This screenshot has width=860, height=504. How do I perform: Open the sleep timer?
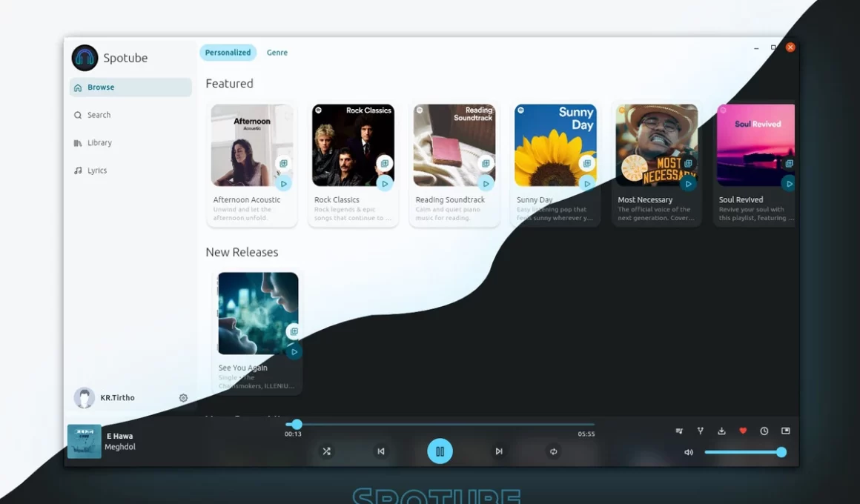click(764, 431)
